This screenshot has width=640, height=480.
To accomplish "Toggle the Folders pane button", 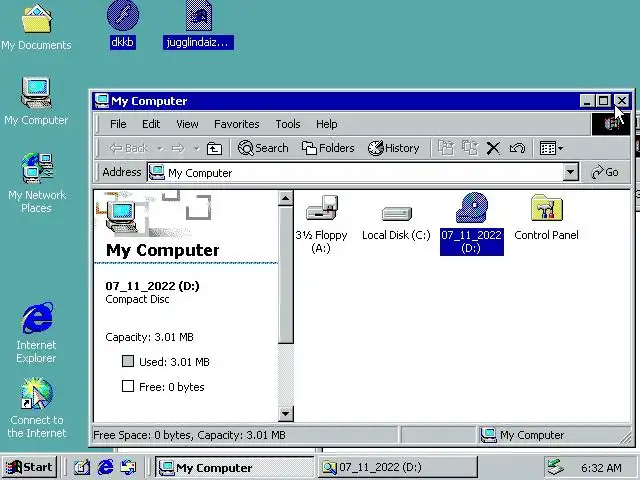I will [328, 148].
